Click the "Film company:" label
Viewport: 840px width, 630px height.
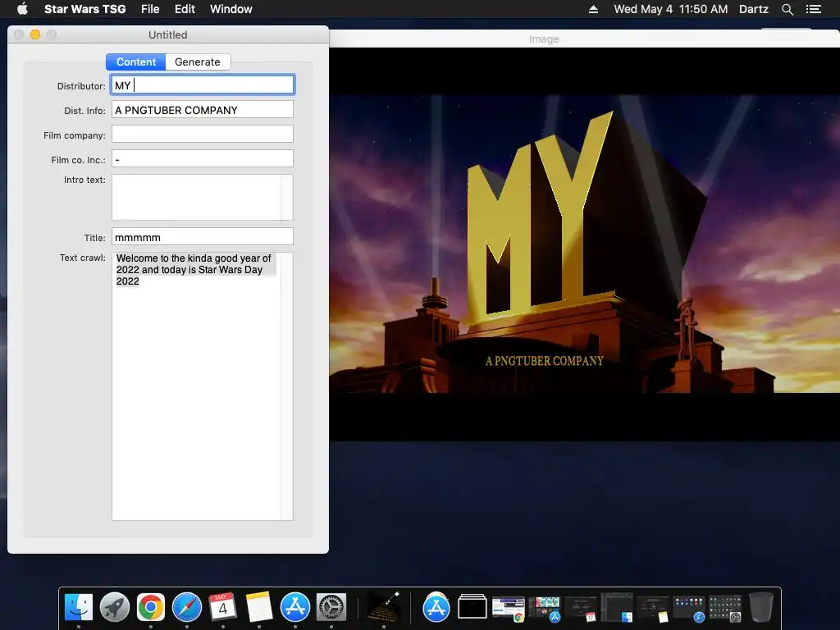pos(75,135)
